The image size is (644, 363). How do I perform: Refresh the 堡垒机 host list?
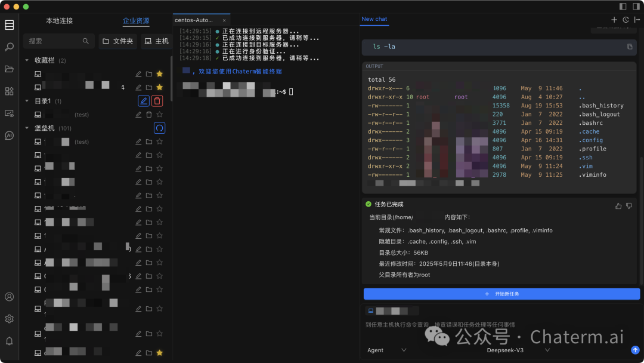pos(159,128)
